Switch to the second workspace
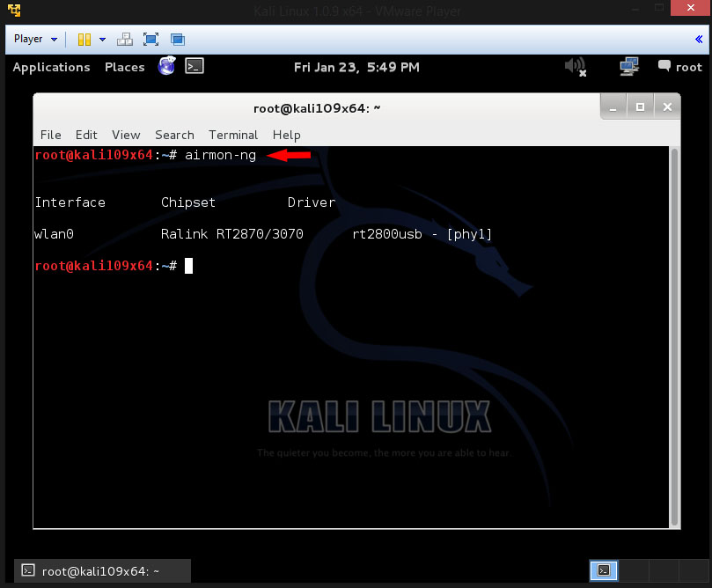712x588 pixels. coord(634,570)
